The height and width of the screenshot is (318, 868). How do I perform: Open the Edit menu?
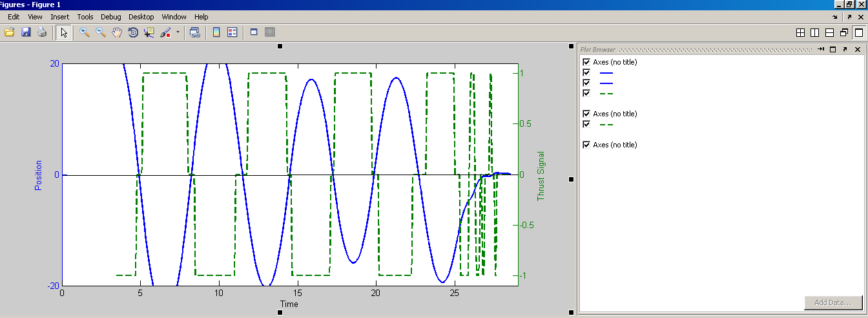[14, 17]
